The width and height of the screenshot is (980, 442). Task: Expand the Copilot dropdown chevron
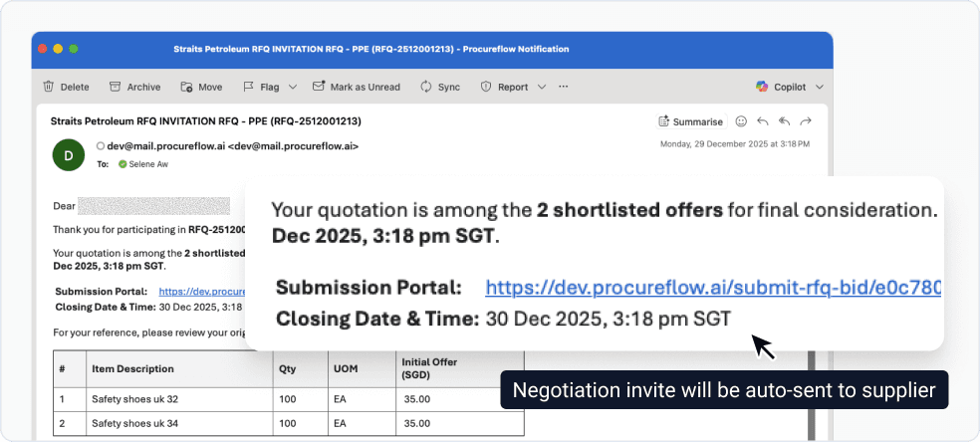820,87
